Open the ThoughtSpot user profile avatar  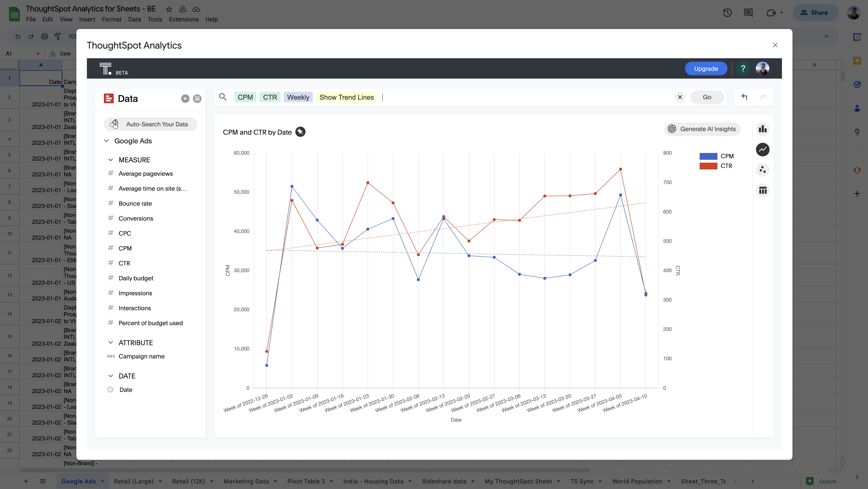click(x=762, y=69)
